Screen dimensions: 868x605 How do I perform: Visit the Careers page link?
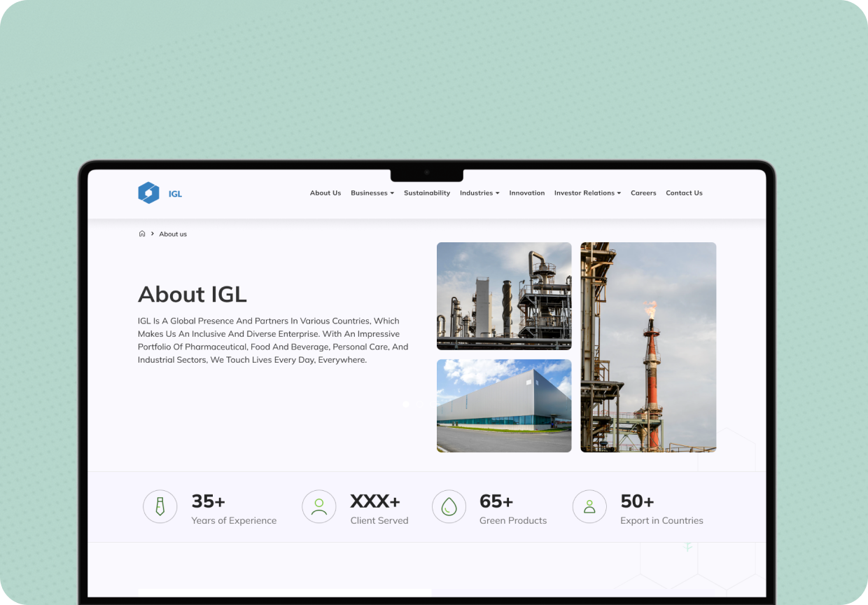click(643, 193)
